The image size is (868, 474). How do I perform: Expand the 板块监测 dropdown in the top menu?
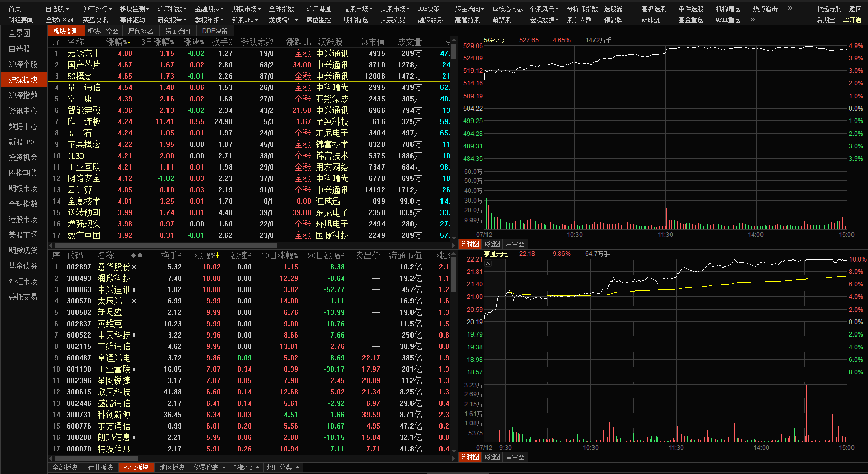[135, 9]
